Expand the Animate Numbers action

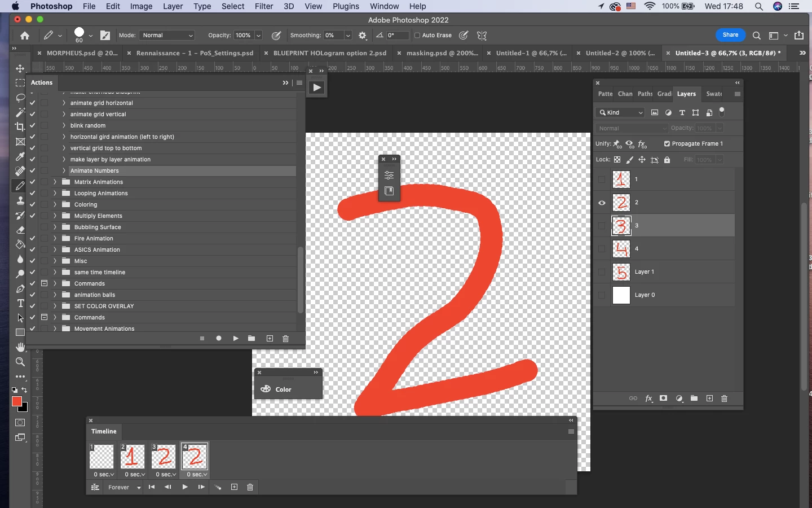point(64,170)
